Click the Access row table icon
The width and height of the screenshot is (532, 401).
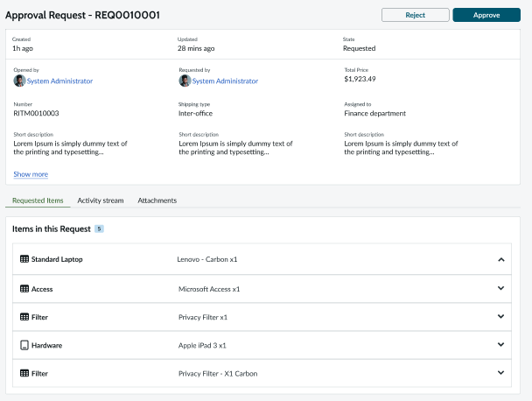click(x=24, y=289)
